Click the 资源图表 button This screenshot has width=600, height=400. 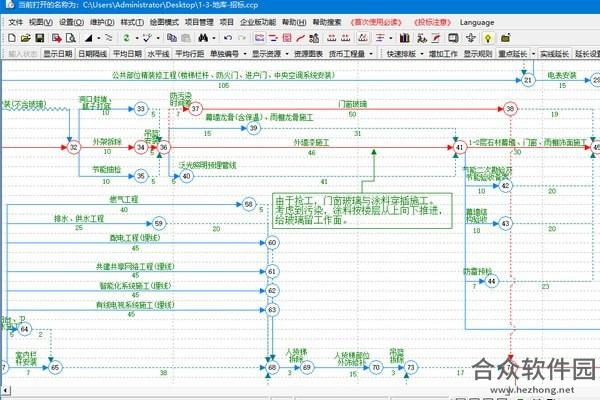308,54
